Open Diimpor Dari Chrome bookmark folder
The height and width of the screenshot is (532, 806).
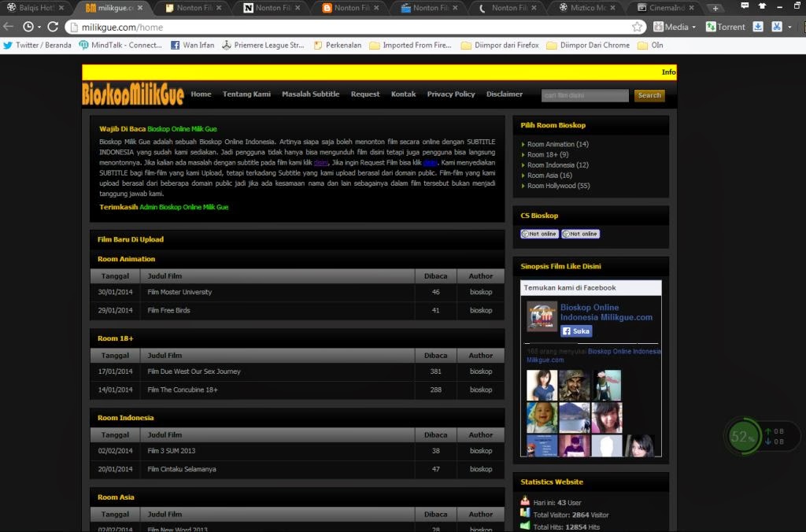(588, 45)
